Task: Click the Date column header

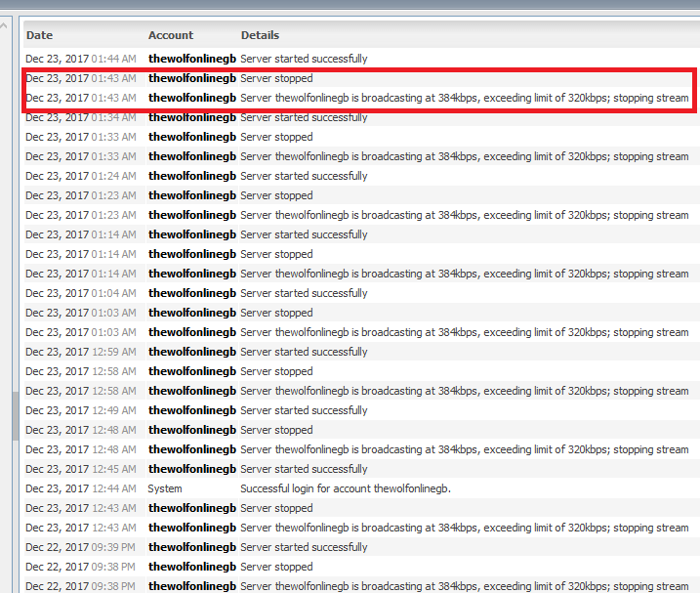Action: coord(40,35)
